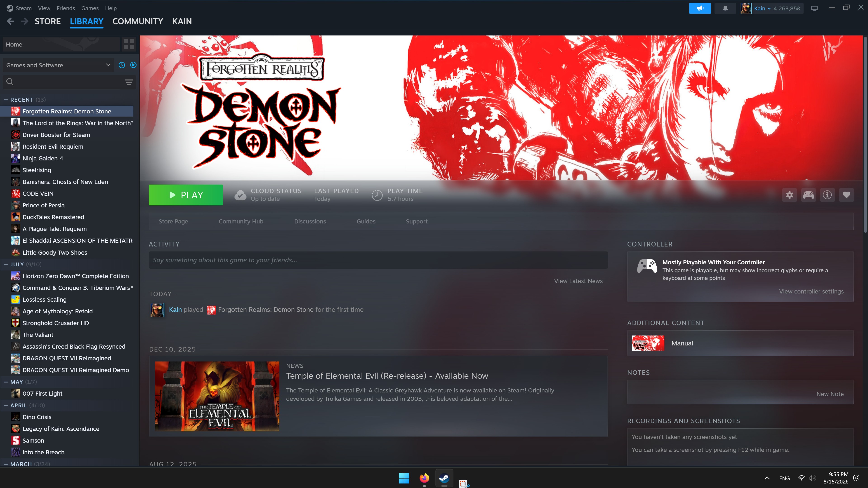Open the notifications bell
This screenshot has height=488, width=868.
[725, 8]
